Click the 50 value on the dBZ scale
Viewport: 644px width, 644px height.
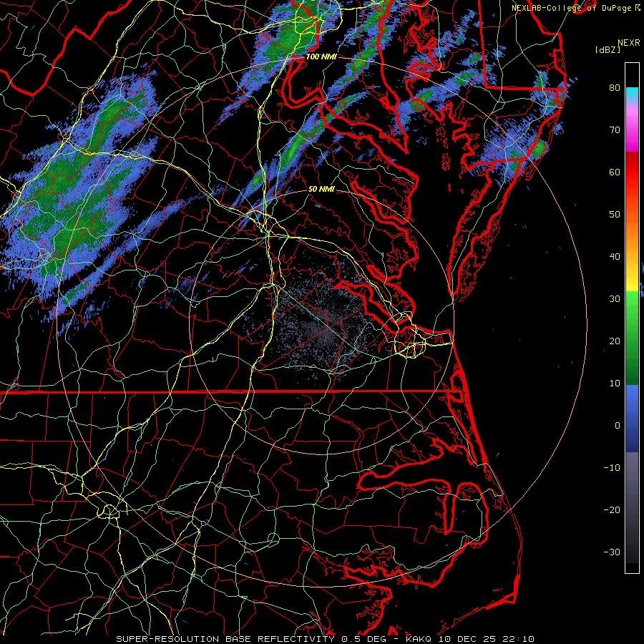[615, 215]
